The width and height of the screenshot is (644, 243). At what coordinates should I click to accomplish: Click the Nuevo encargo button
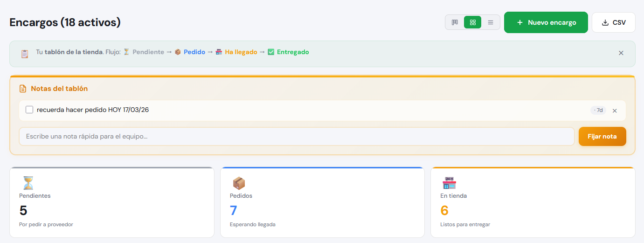tap(546, 22)
